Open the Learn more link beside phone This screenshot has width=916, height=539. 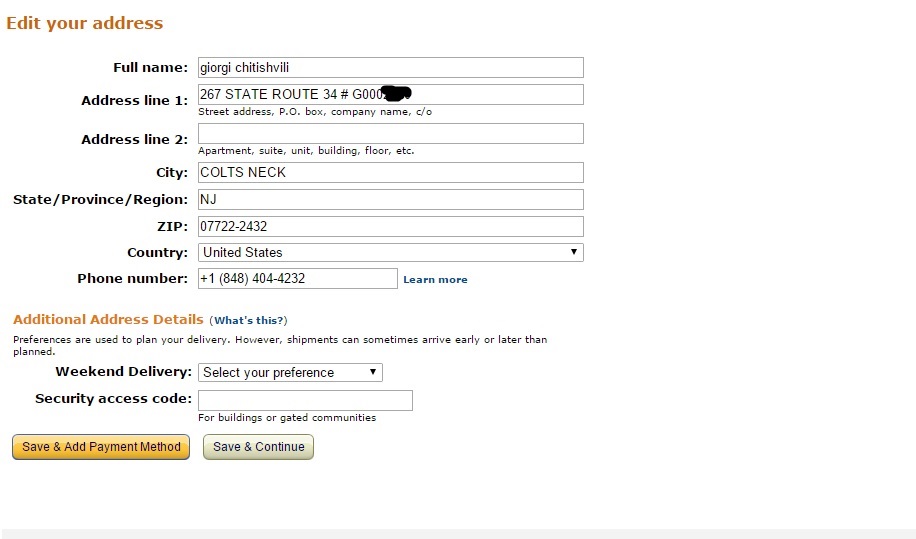point(435,280)
